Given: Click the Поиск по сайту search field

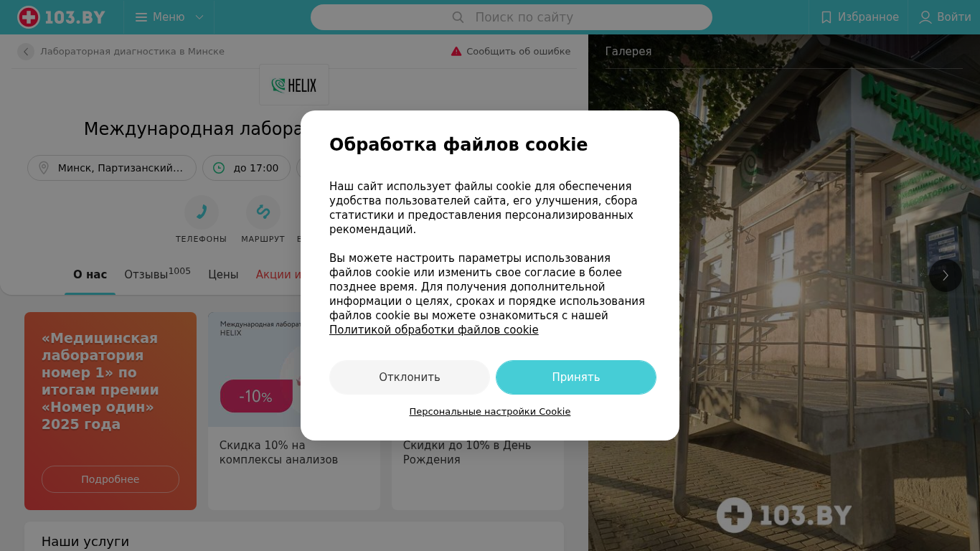Looking at the screenshot, I should click(x=512, y=17).
